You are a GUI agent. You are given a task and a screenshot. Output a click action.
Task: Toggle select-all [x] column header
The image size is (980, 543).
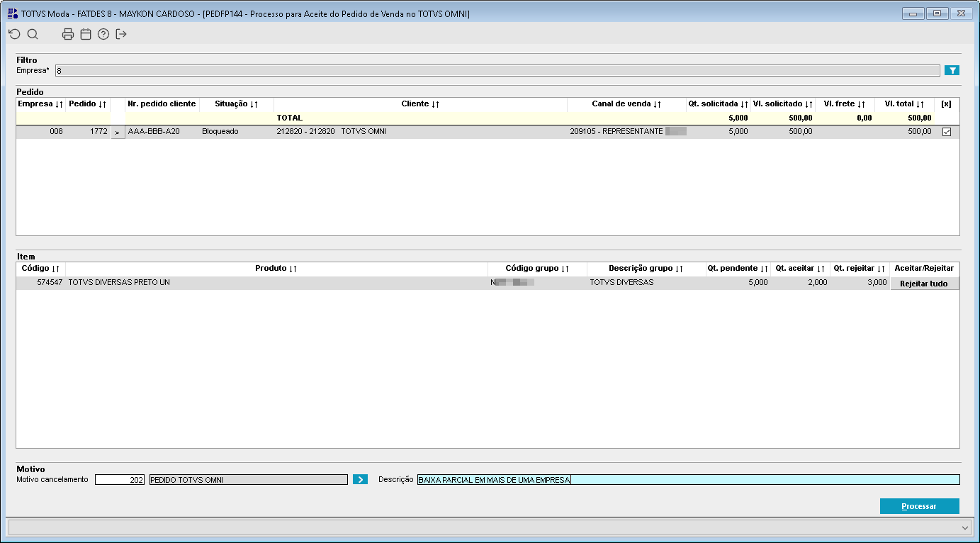(946, 104)
